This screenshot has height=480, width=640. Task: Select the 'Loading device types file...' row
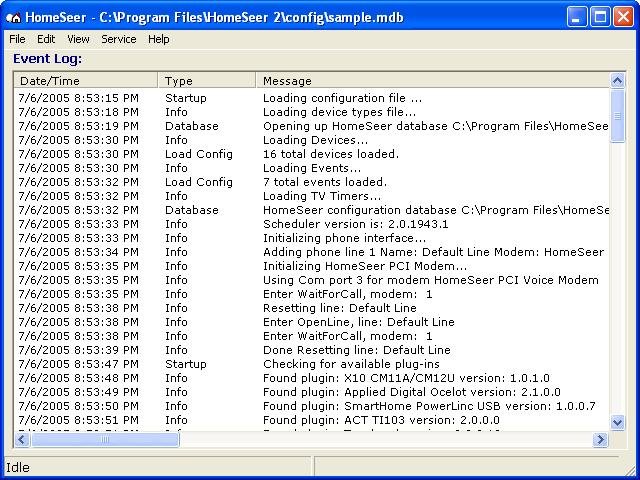pyautogui.click(x=312, y=112)
